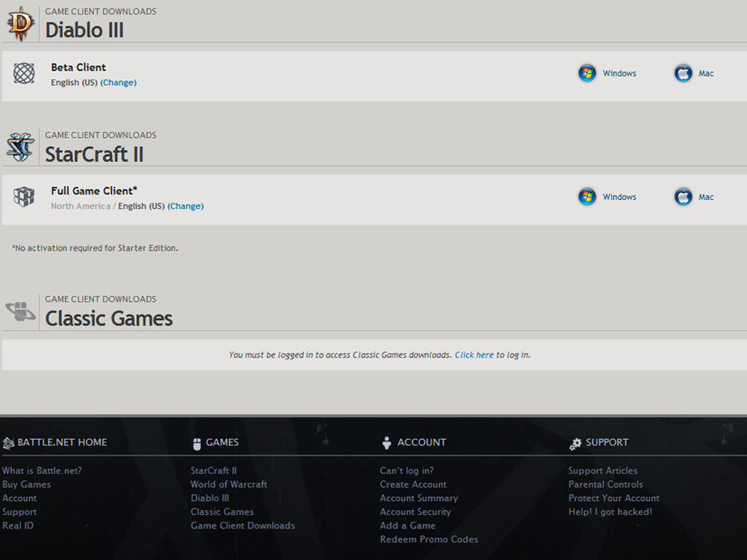
Task: Open StarCraft II link in Games footer
Action: 214,470
